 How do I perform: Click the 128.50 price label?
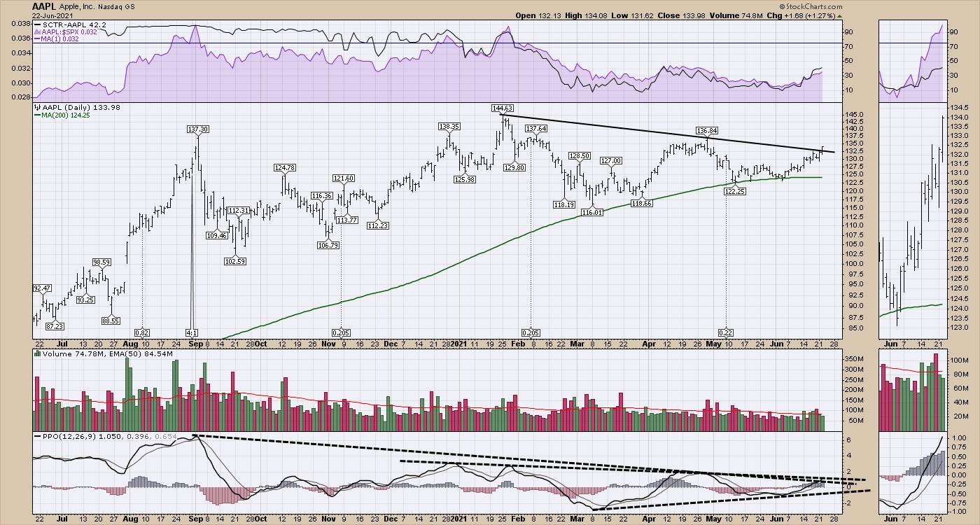pyautogui.click(x=580, y=155)
